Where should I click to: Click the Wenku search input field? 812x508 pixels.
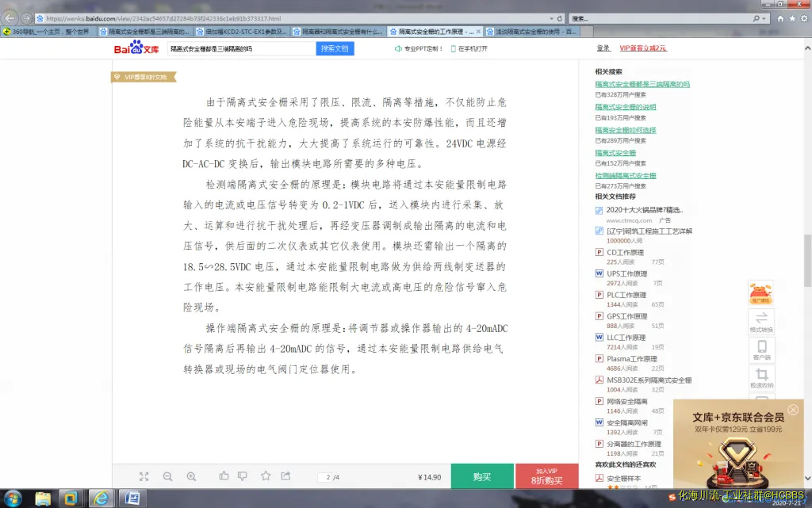click(x=241, y=48)
